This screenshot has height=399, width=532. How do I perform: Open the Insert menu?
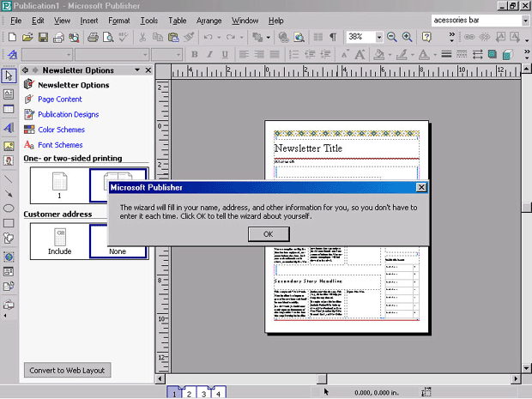pos(89,21)
